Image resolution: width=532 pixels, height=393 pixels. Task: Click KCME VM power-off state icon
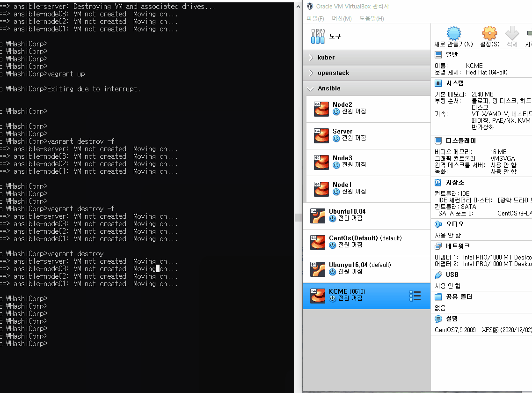coord(333,298)
